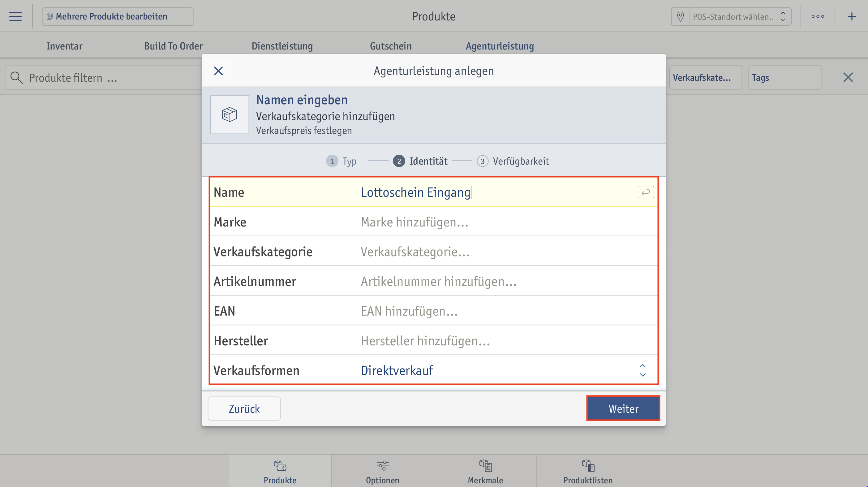Click the search magnifier icon
The height and width of the screenshot is (487, 868).
(16, 78)
